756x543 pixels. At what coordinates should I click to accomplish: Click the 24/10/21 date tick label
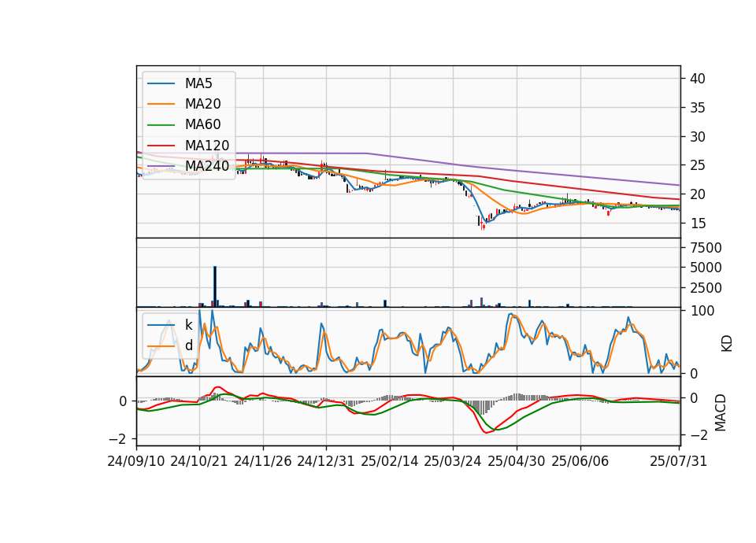(199, 461)
